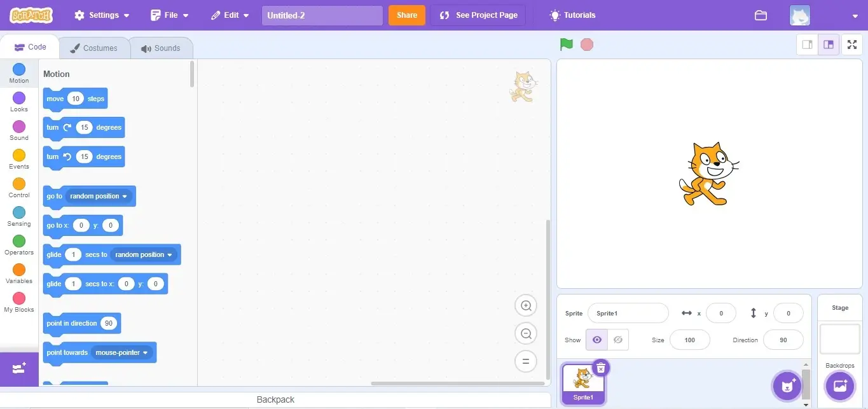This screenshot has height=409, width=868.
Task: Switch to large stage layout
Action: click(829, 45)
